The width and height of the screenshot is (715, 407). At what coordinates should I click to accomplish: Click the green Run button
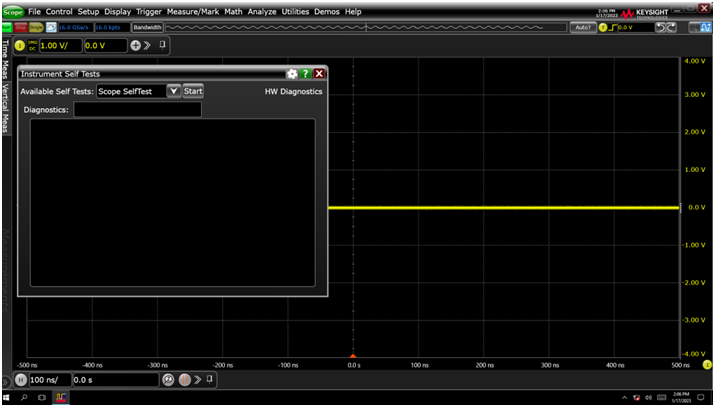[6, 27]
